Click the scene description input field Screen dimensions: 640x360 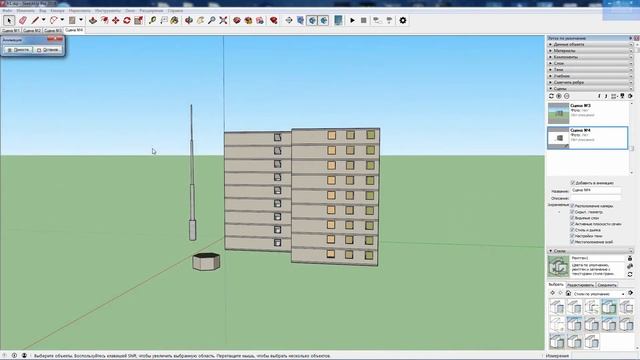click(x=596, y=198)
